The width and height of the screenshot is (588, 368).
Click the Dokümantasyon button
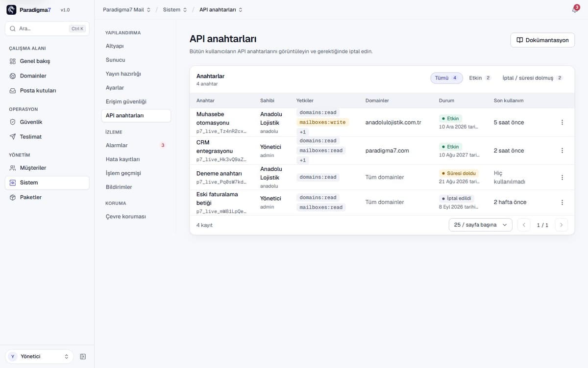pyautogui.click(x=542, y=40)
